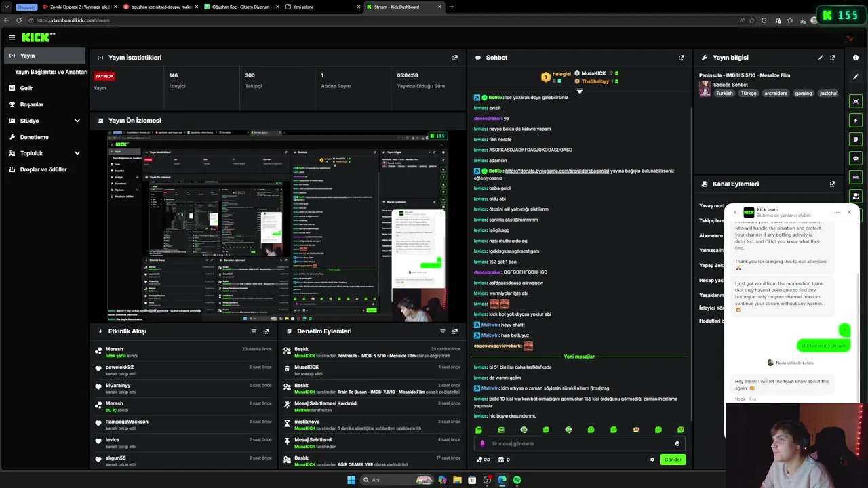This screenshot has height=488, width=868.
Task: Open chat settings gear icon
Action: [x=652, y=460]
